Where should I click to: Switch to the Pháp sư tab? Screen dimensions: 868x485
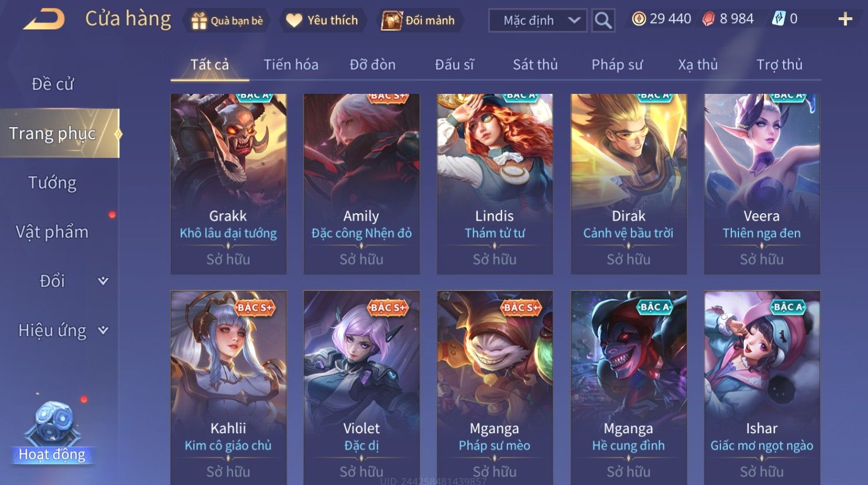coord(617,65)
